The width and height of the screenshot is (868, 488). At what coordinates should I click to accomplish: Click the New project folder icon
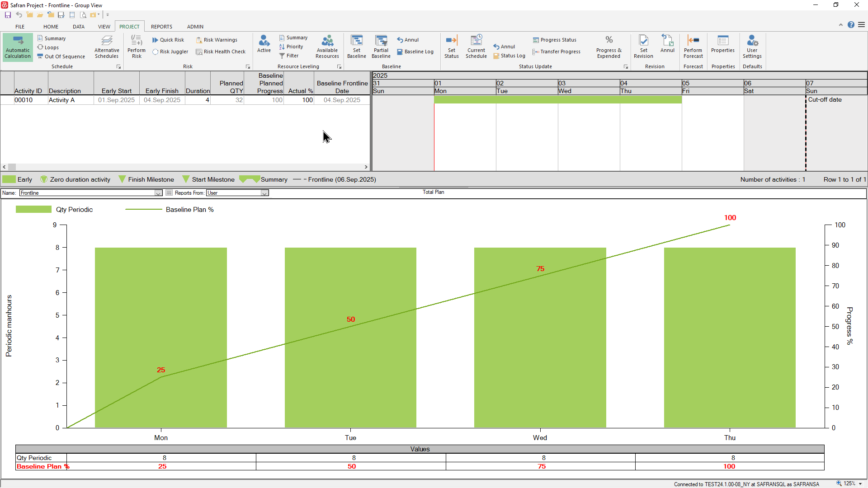point(29,15)
